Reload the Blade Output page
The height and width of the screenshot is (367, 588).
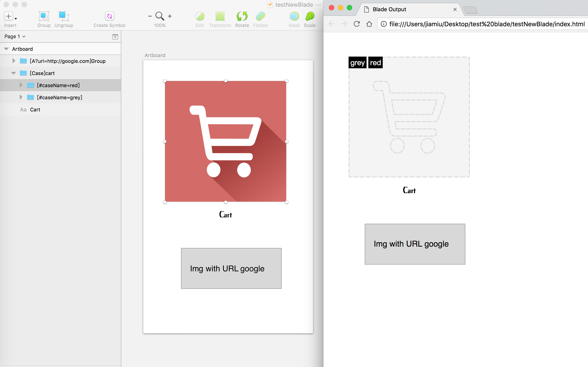click(x=356, y=24)
